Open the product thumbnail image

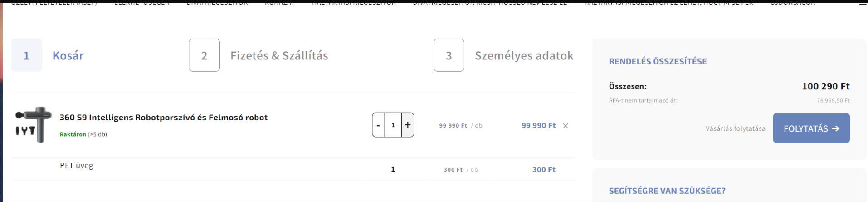pos(32,125)
